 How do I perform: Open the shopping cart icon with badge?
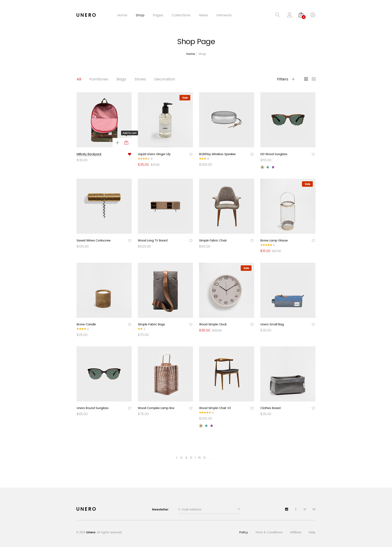click(301, 16)
